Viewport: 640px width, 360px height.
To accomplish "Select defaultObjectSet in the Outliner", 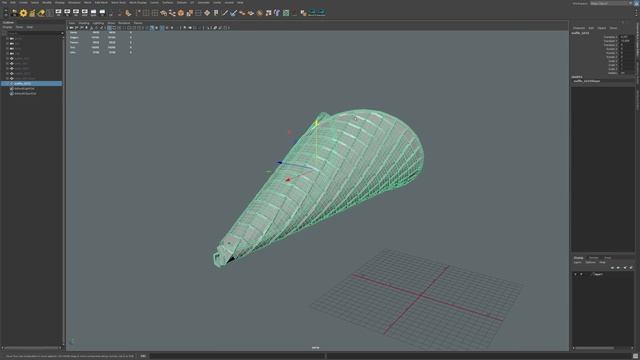I will [25, 93].
